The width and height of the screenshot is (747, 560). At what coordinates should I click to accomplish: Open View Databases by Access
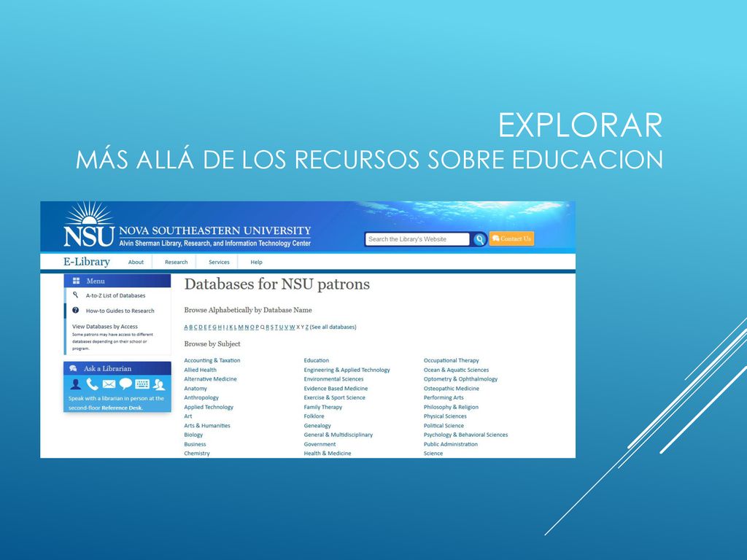coord(105,326)
